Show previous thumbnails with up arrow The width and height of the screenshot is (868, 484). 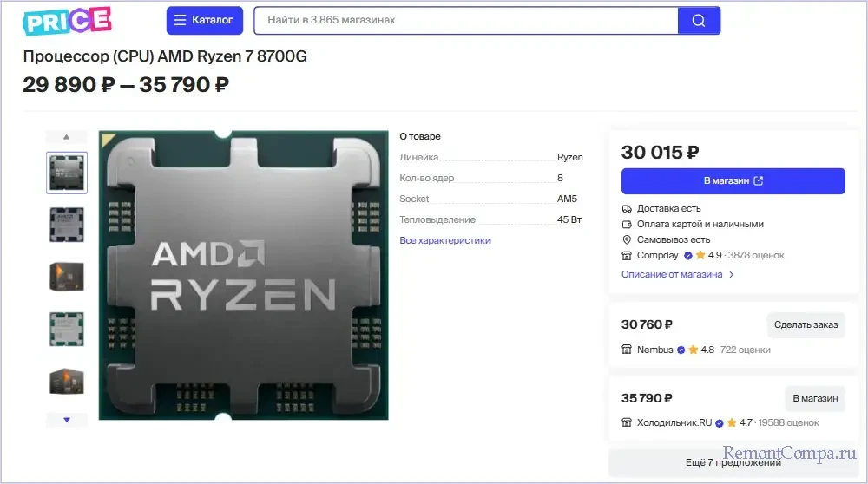point(67,137)
